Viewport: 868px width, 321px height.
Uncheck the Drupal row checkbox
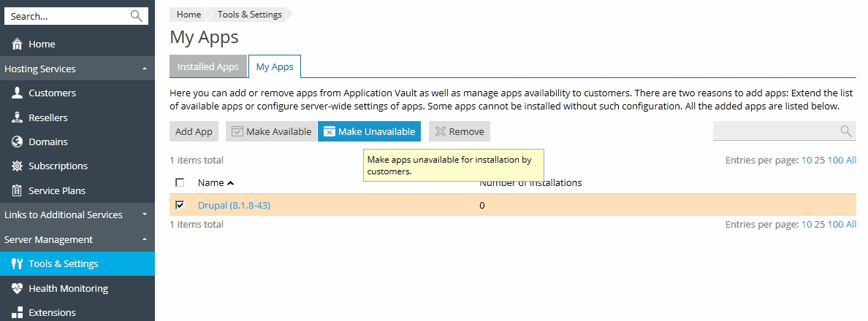180,205
